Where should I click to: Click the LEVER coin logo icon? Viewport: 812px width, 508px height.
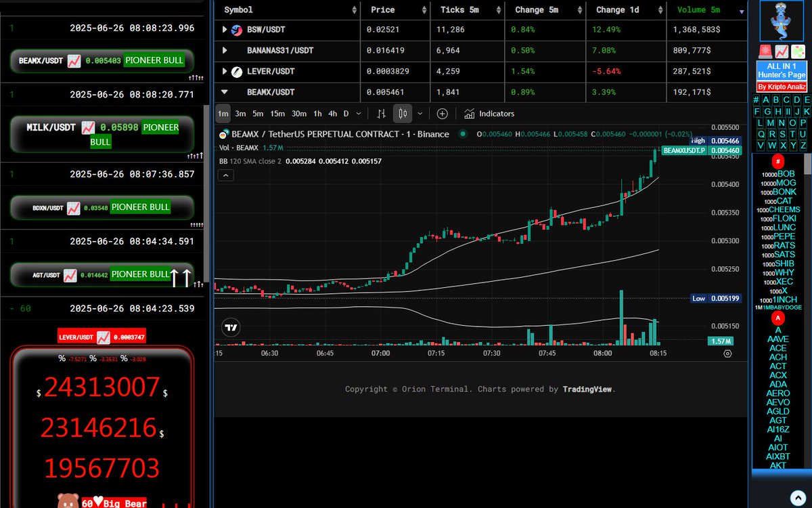click(x=237, y=71)
